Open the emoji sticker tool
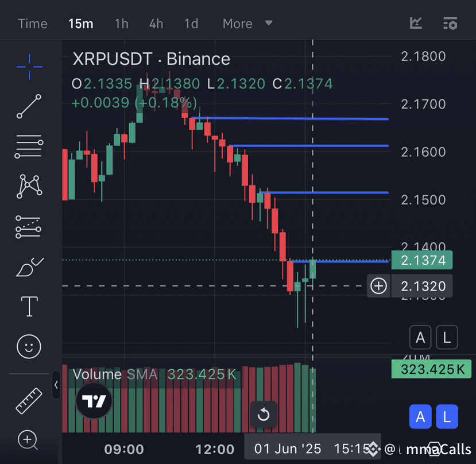This screenshot has height=464, width=476. point(29,346)
